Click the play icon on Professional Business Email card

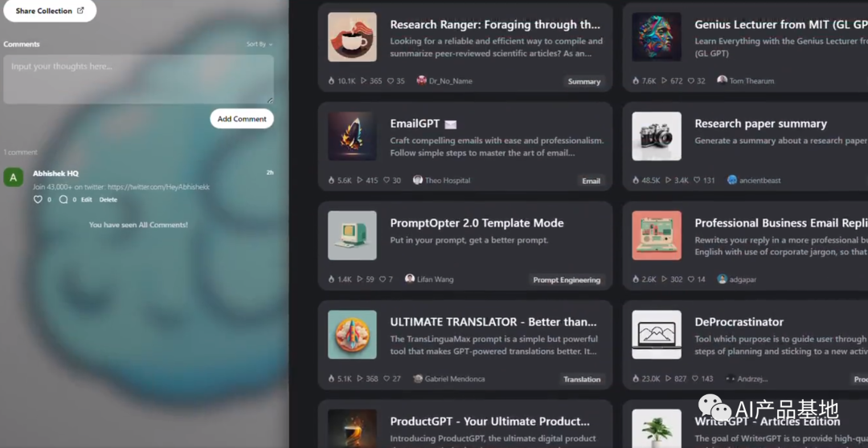tap(665, 279)
